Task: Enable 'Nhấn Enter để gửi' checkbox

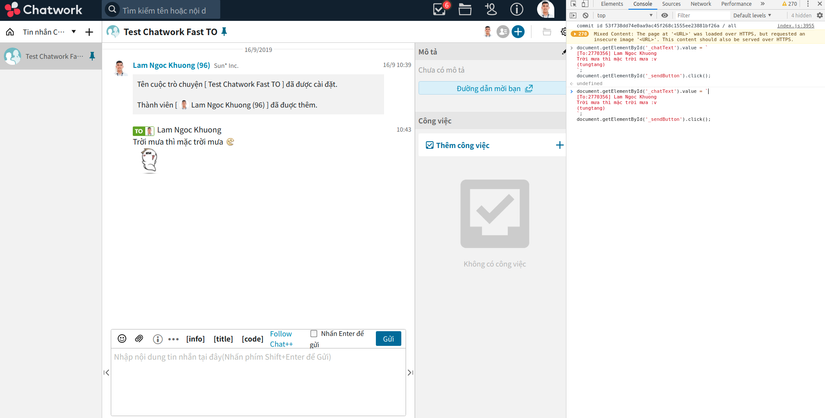Action: click(314, 333)
